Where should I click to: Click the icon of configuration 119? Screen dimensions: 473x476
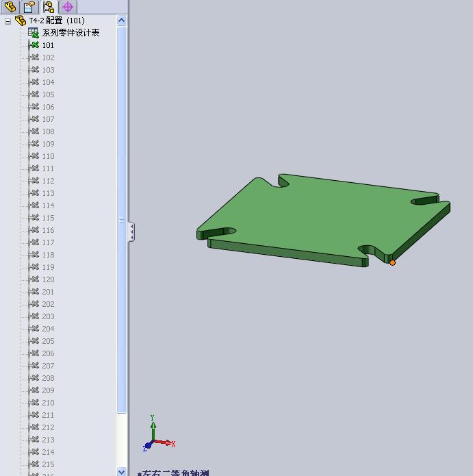pyautogui.click(x=34, y=267)
